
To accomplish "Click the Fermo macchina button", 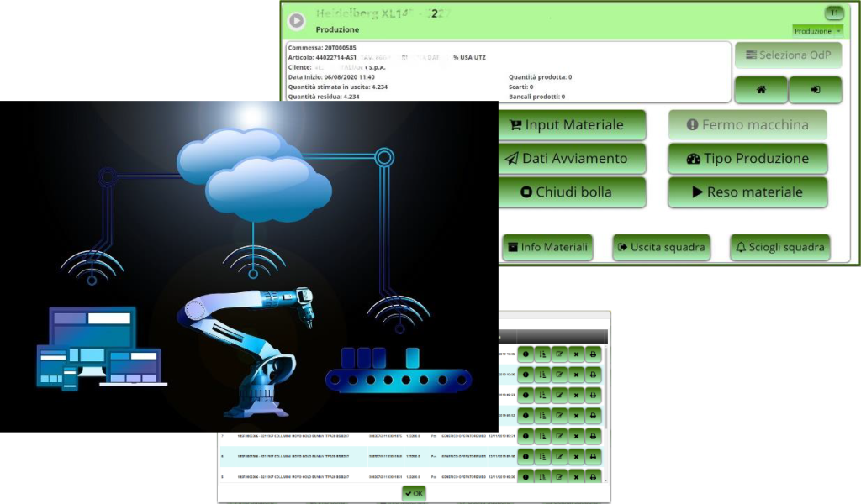I will coord(747,125).
